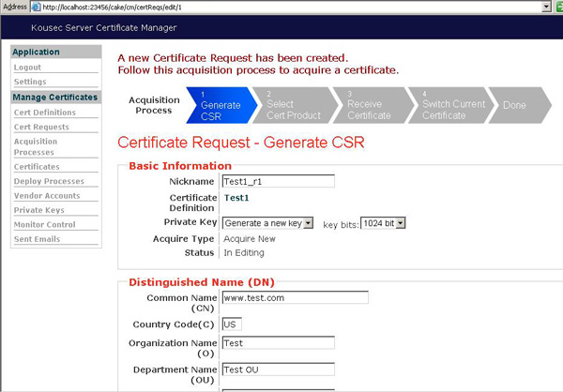Image resolution: width=563 pixels, height=392 pixels.
Task: Go to Vendor Accounts
Action: click(x=47, y=196)
